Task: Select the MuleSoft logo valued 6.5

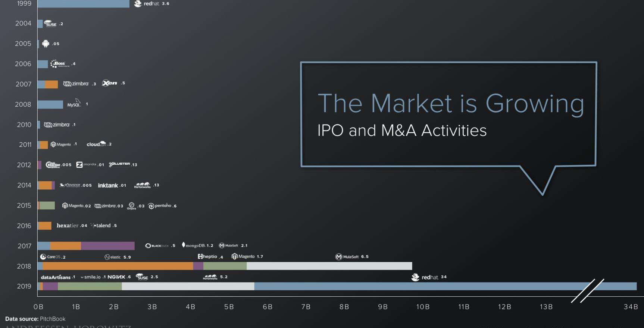Action: (x=347, y=257)
